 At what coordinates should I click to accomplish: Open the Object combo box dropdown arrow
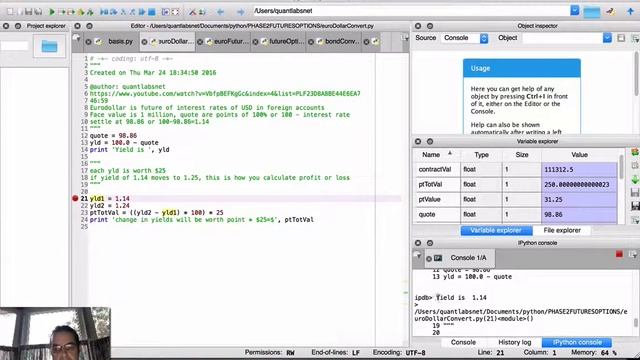pyautogui.click(x=607, y=38)
